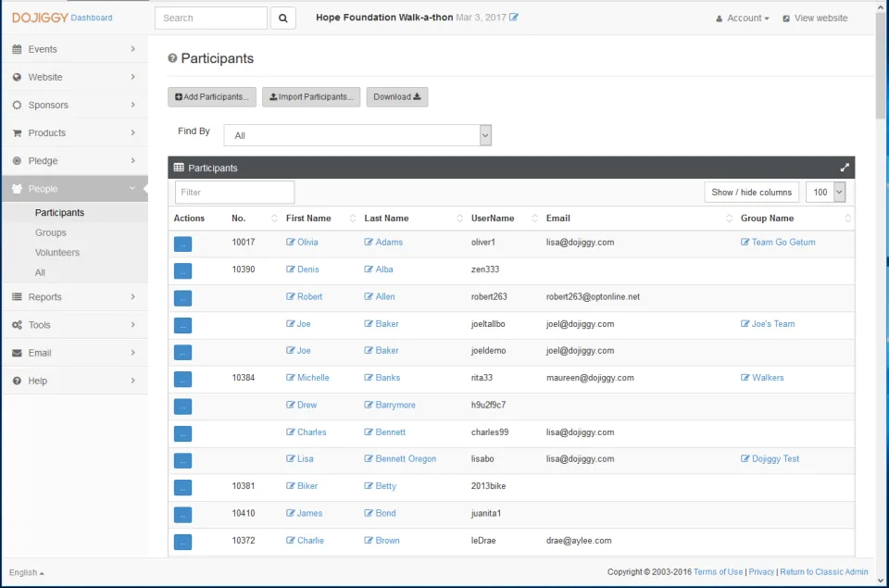Image resolution: width=889 pixels, height=588 pixels.
Task: Open actions button for Robert Allen row
Action: pos(182,298)
